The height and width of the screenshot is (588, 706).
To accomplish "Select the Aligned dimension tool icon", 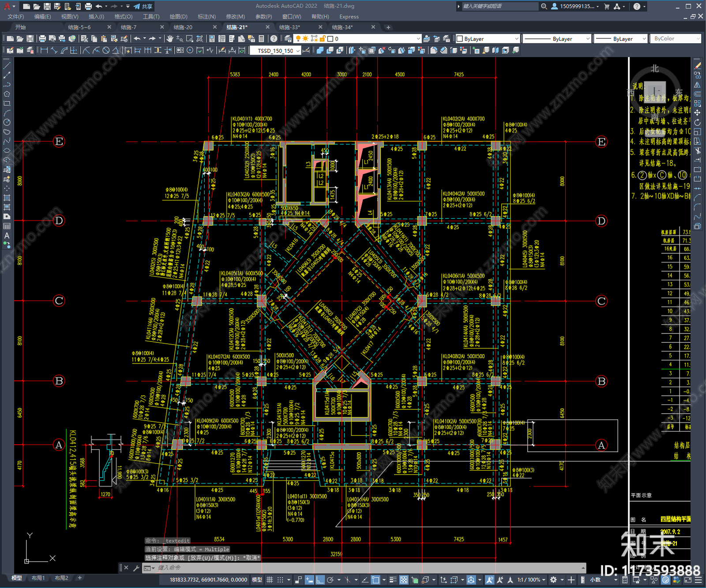I will click(x=54, y=50).
